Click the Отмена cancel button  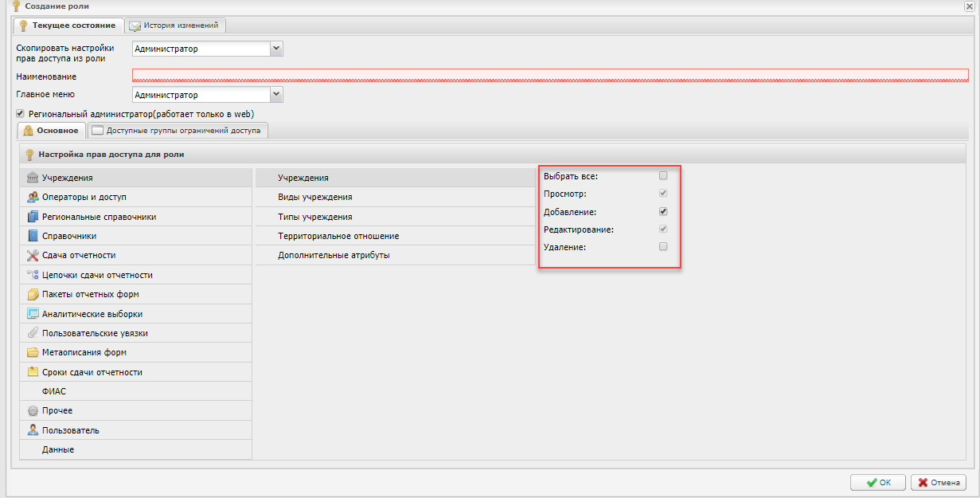939,482
